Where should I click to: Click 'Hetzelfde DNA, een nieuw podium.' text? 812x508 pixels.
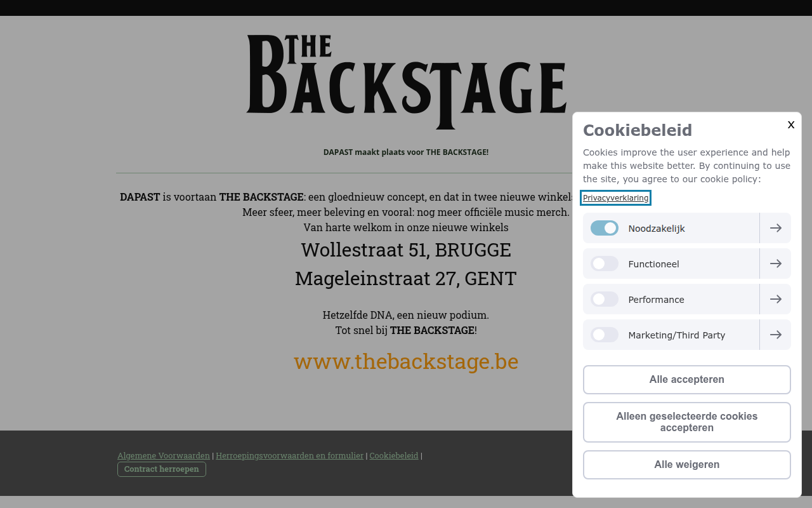[406, 315]
